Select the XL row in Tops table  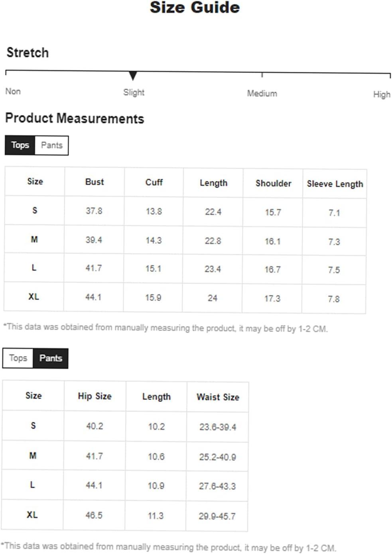point(185,298)
